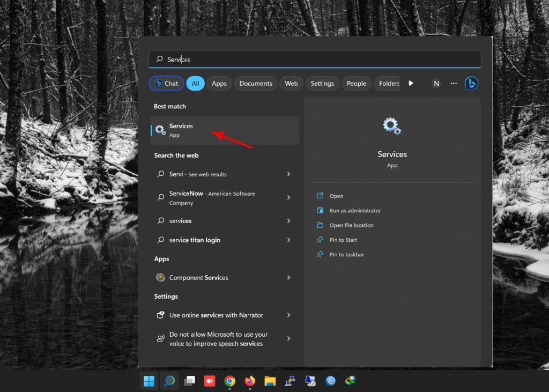The image size is (549, 392).
Task: Switch to the Apps filter tab
Action: point(219,84)
